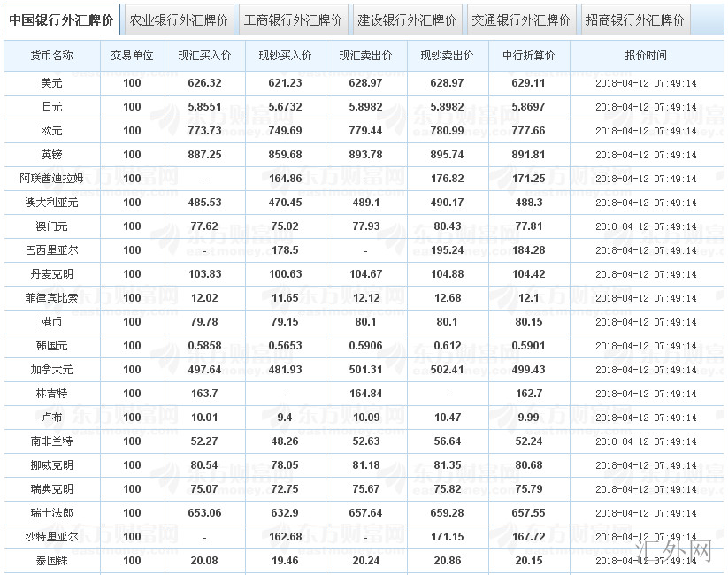Select the 英镑 currency name

click(x=51, y=155)
